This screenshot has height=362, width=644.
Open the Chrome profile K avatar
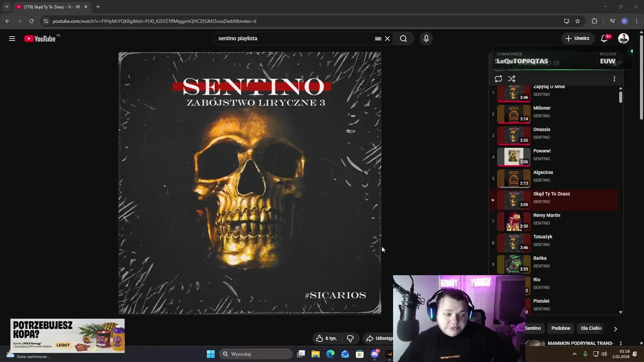[x=624, y=21]
